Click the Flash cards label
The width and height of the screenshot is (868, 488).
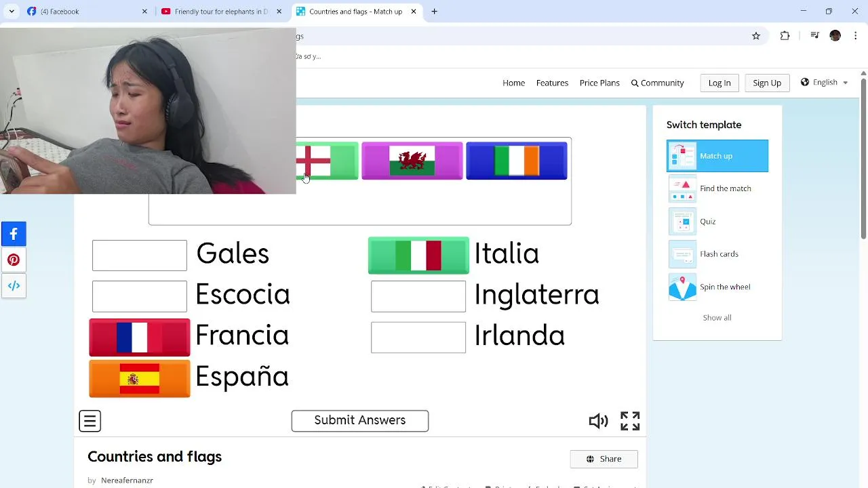[x=719, y=254]
